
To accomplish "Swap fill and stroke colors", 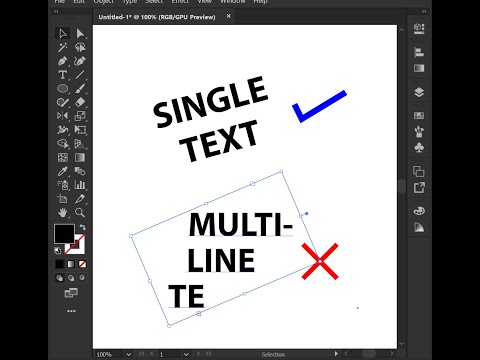I will coord(82,227).
